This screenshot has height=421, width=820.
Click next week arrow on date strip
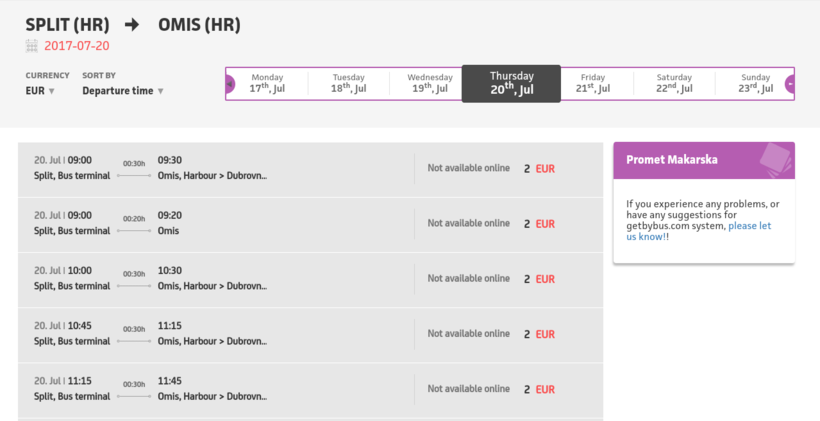(x=790, y=84)
